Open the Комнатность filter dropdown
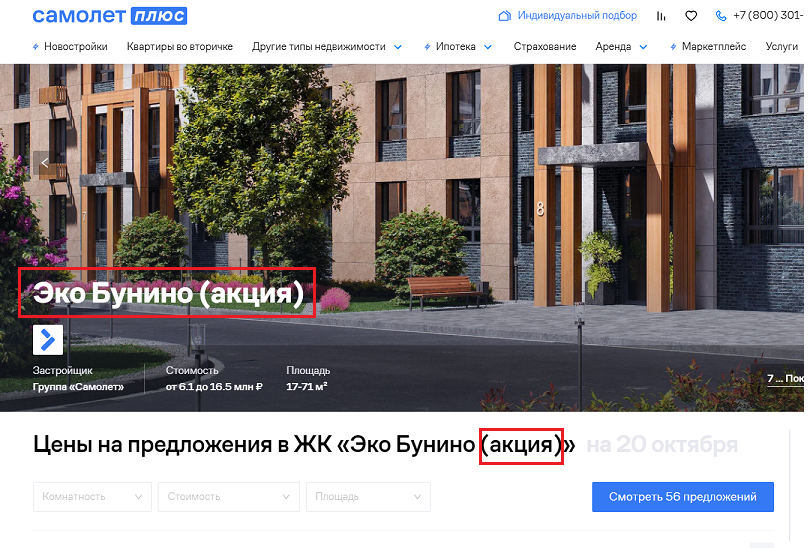This screenshot has height=553, width=810. [x=92, y=497]
